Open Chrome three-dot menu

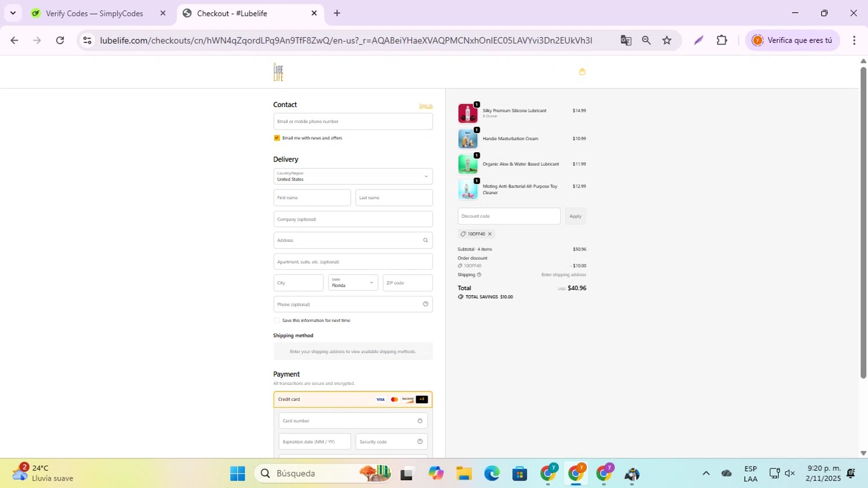(x=854, y=40)
